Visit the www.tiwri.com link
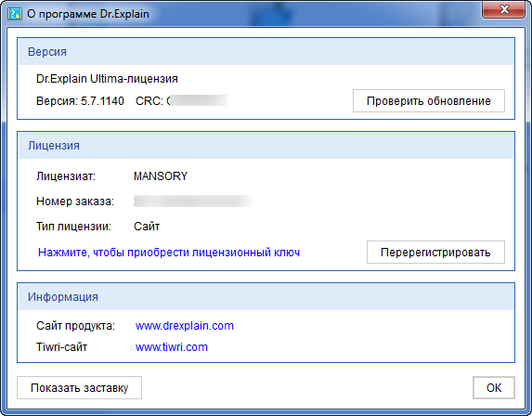 [x=172, y=347]
